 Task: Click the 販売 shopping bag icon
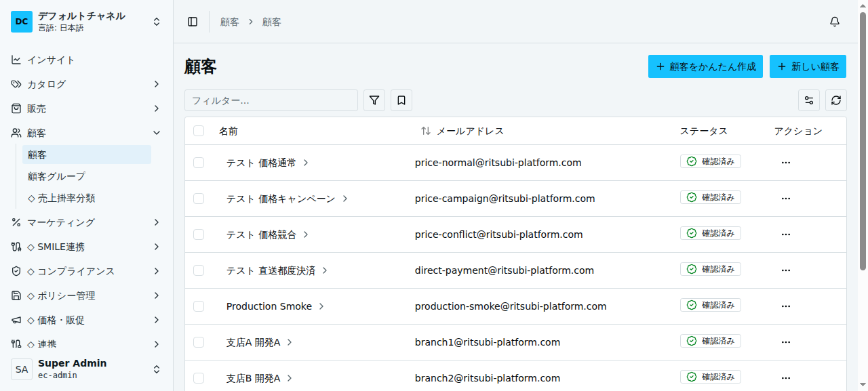click(x=16, y=108)
